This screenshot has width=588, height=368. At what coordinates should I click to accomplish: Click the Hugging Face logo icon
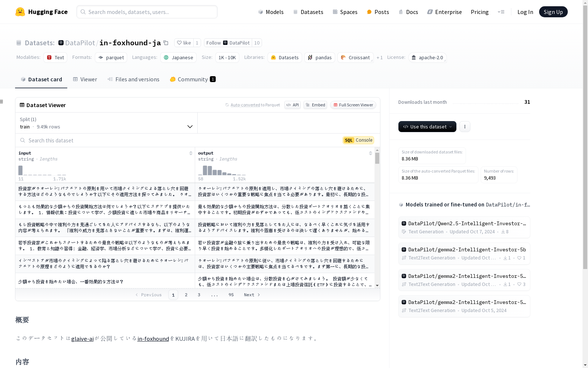point(20,12)
